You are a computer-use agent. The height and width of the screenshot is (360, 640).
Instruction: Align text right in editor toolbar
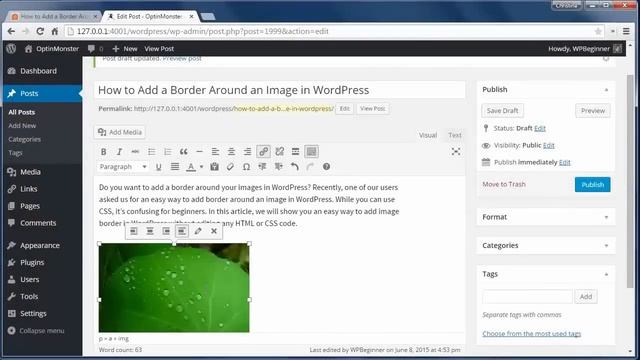[x=247, y=152]
